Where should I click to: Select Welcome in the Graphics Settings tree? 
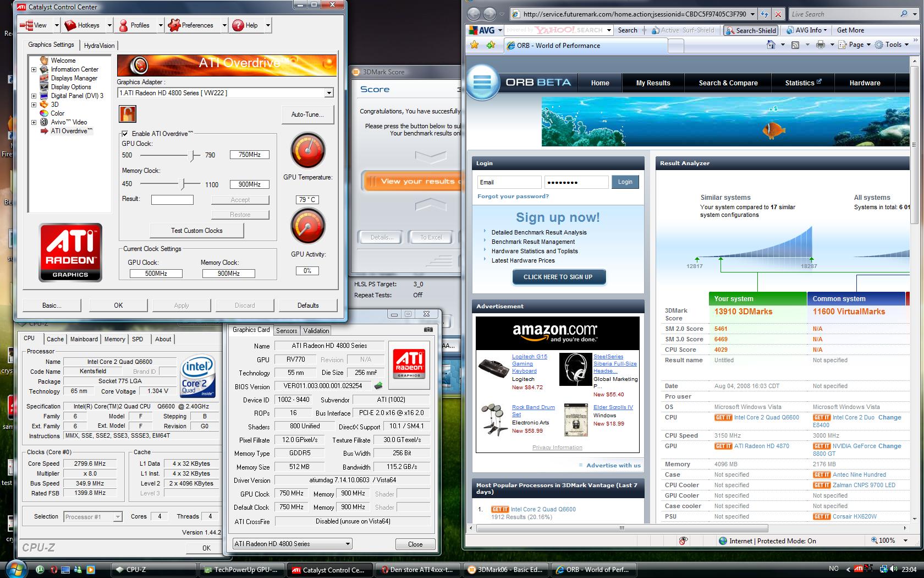(x=63, y=61)
